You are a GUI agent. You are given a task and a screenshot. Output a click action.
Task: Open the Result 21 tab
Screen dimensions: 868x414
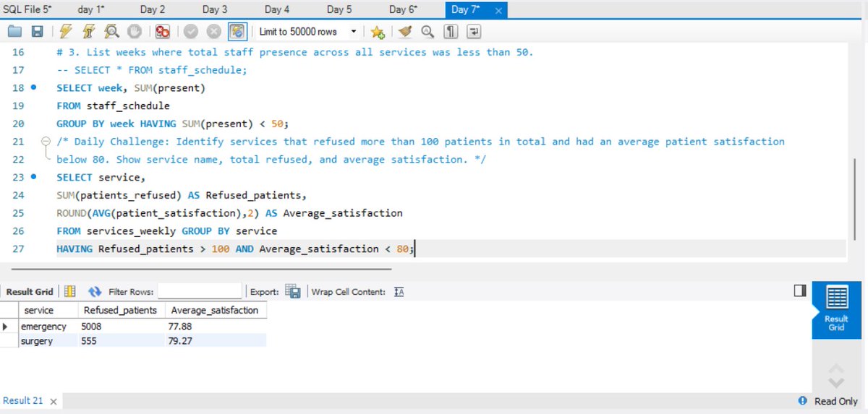click(23, 401)
